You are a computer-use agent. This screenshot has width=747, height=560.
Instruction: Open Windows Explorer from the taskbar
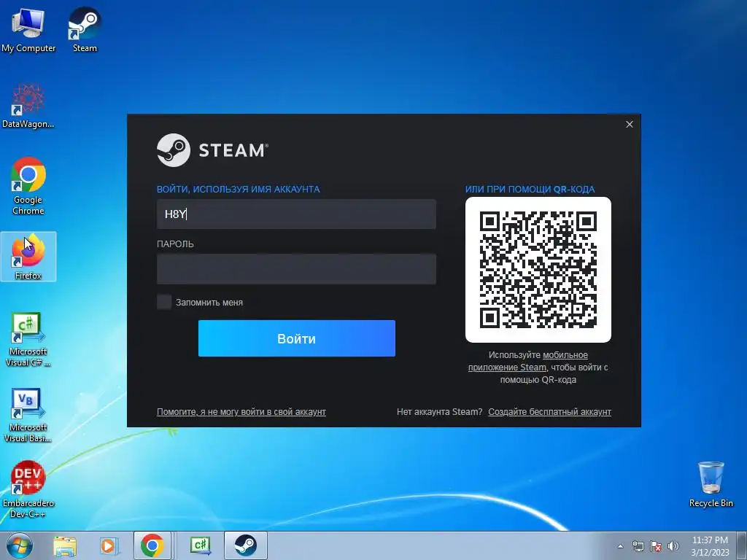click(65, 545)
